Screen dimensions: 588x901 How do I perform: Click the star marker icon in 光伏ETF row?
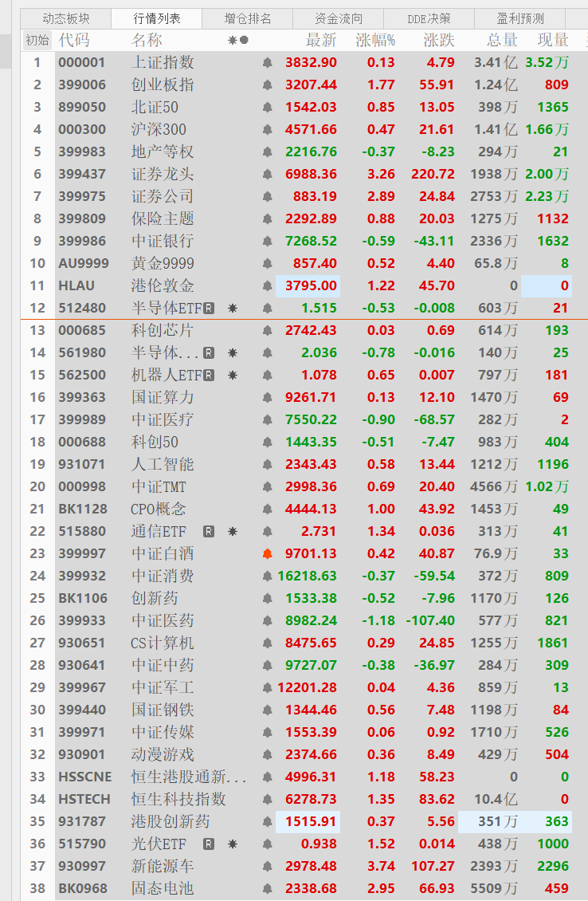click(233, 844)
